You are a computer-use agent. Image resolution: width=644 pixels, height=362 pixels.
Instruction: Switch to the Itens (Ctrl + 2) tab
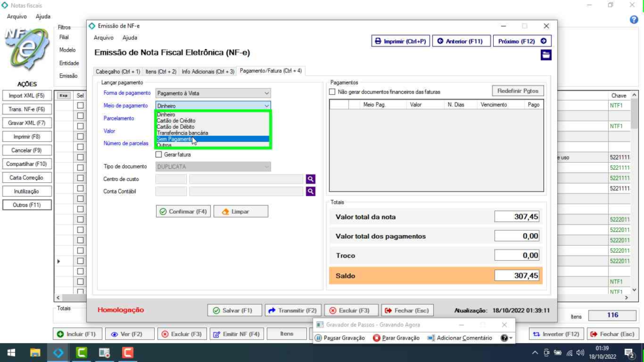point(160,72)
